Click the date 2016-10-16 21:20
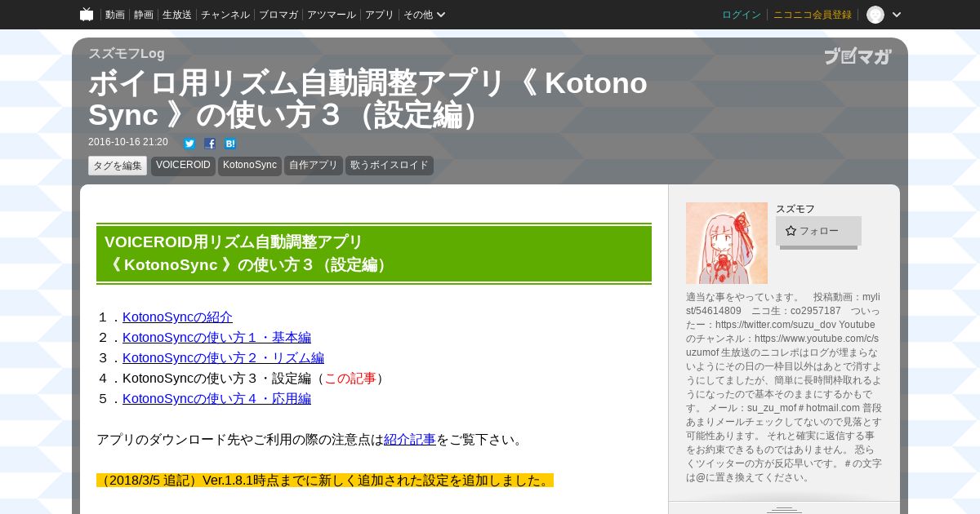This screenshot has width=980, height=514. (128, 142)
